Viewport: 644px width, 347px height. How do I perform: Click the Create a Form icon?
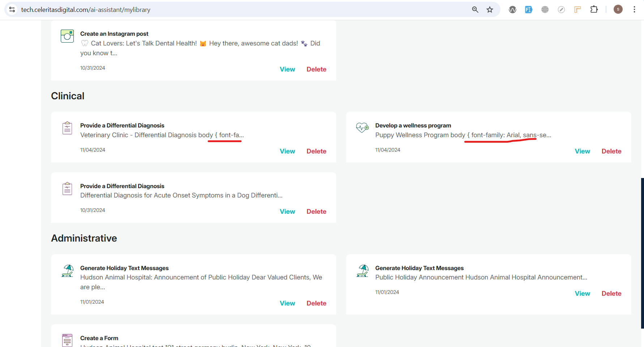tap(67, 340)
